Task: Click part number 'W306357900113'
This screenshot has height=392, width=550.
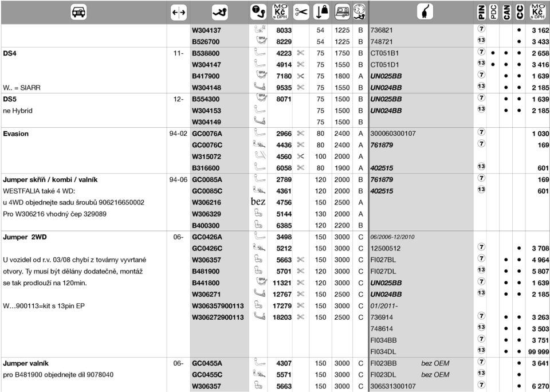Action: [218, 306]
